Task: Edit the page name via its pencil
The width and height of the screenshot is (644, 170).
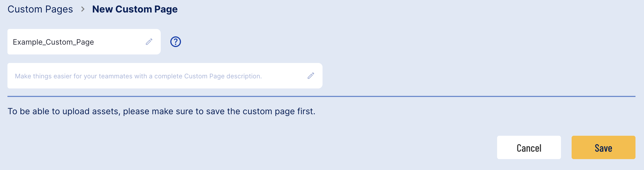Action: coord(149,42)
